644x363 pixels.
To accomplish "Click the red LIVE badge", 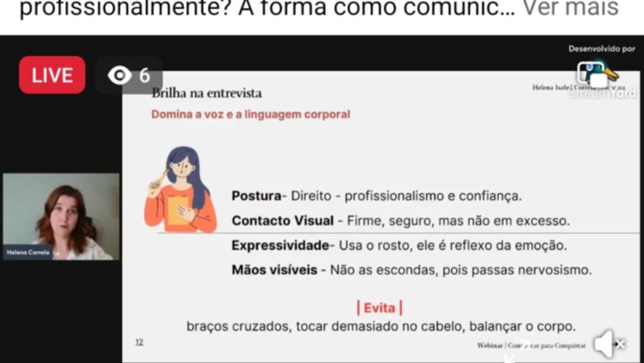I will pyautogui.click(x=52, y=75).
